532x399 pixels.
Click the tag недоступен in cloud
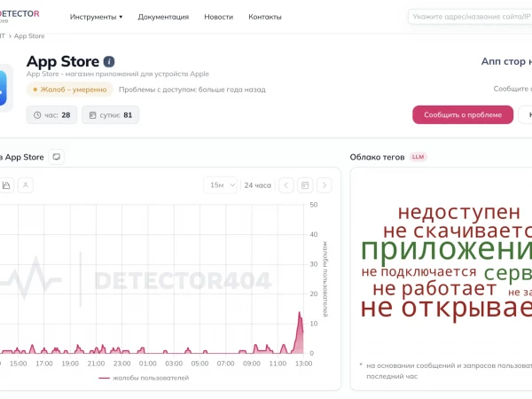tap(459, 213)
